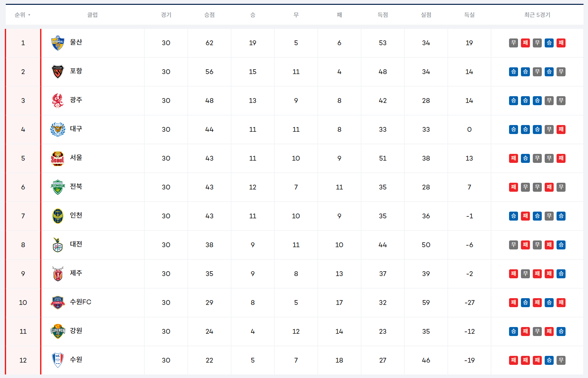Click the Gwangju red phoenix crest
Screen dimensions: 588x378
(58, 101)
